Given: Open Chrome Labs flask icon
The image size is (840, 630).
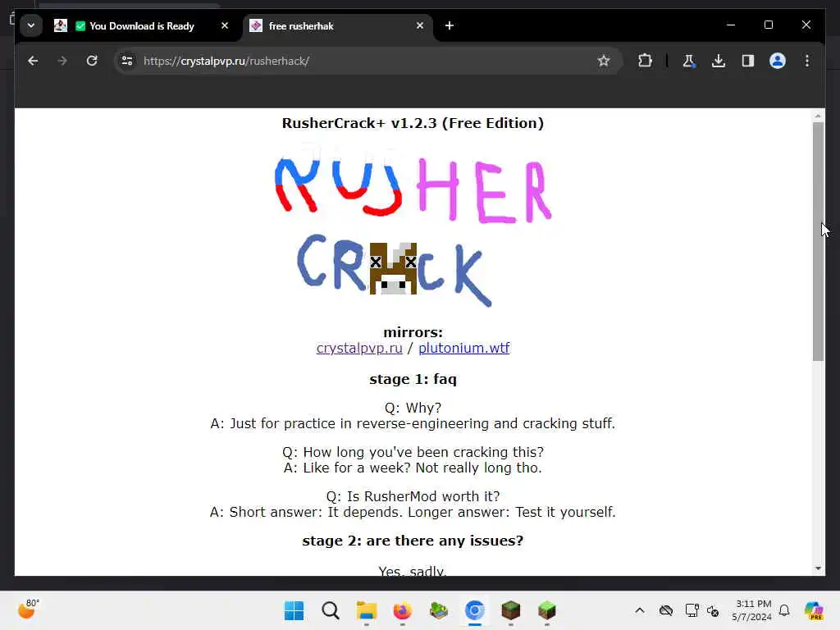Looking at the screenshot, I should coord(689,61).
